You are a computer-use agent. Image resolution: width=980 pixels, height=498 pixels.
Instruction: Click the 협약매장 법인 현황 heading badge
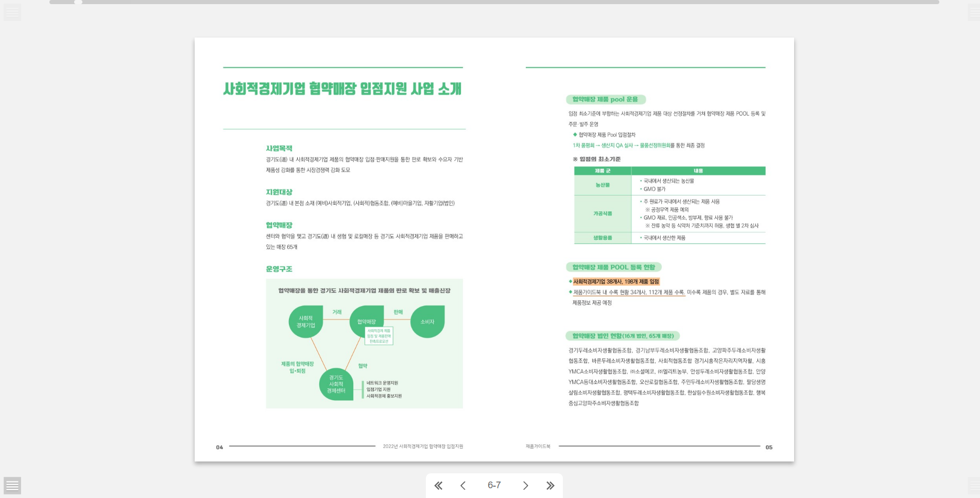pyautogui.click(x=623, y=336)
